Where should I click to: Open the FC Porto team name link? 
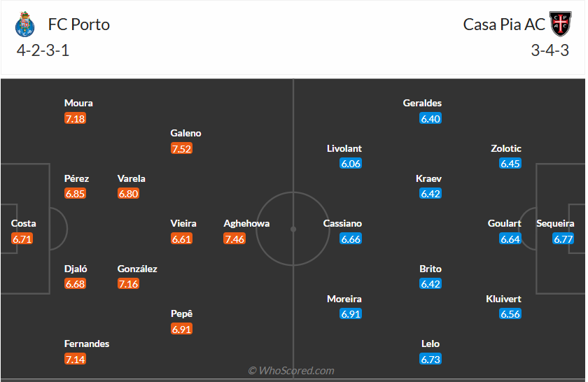tap(78, 24)
